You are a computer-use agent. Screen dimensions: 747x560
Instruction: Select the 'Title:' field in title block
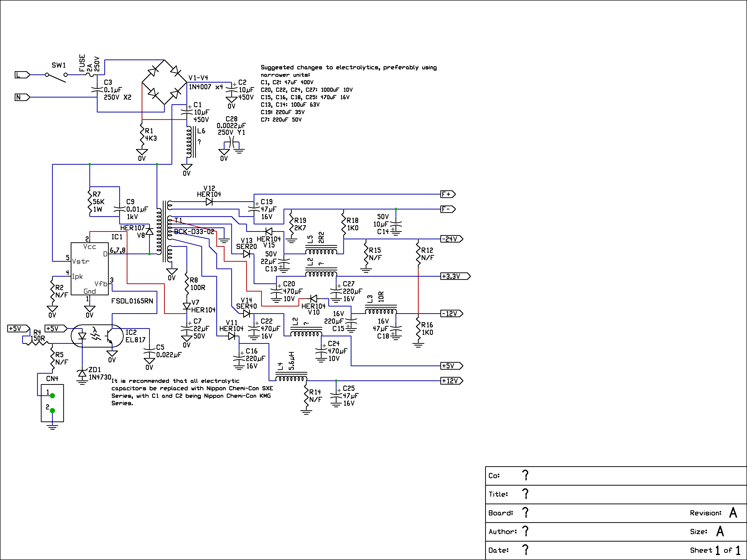616,495
